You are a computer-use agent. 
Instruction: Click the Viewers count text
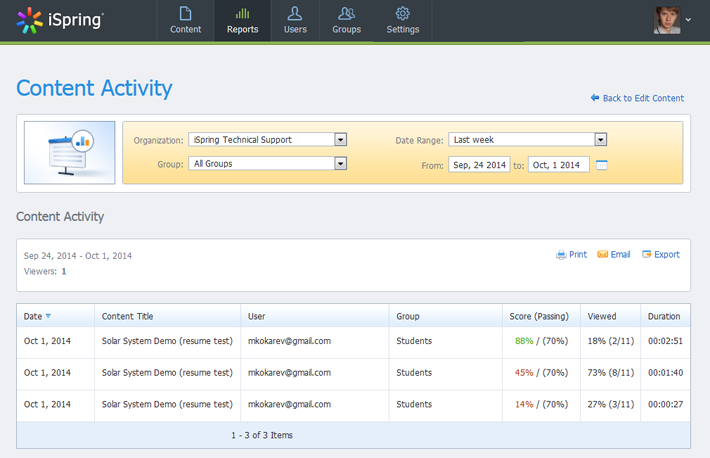tap(45, 271)
